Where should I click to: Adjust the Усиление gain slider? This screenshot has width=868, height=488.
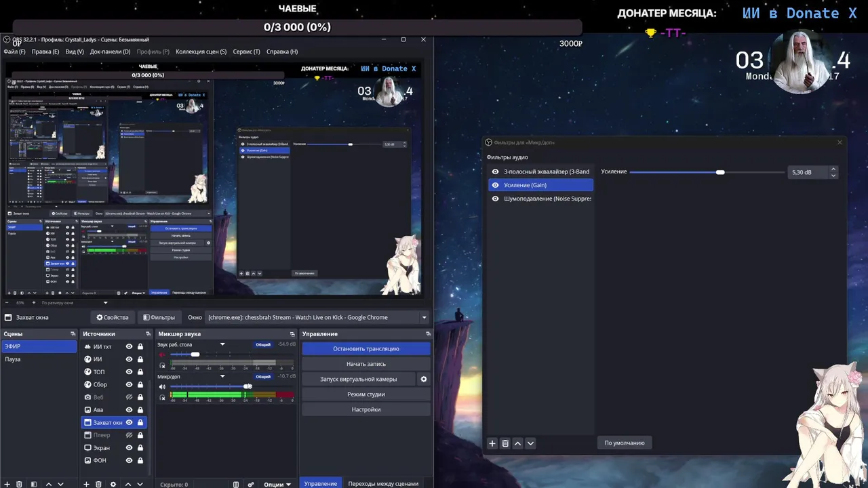720,172
